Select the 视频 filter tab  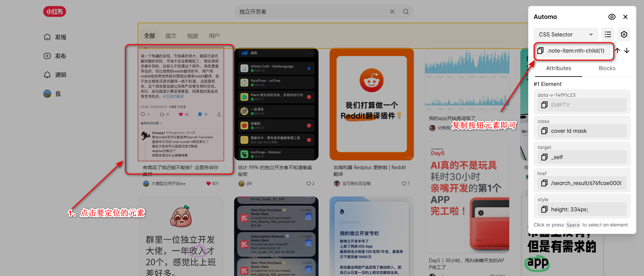tap(193, 36)
